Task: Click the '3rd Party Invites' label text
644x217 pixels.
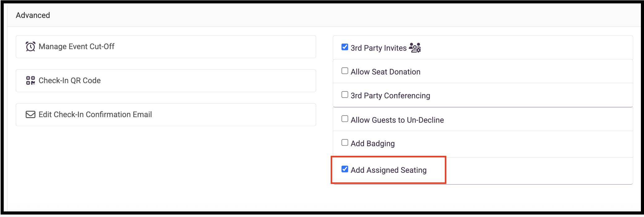Action: pos(379,48)
